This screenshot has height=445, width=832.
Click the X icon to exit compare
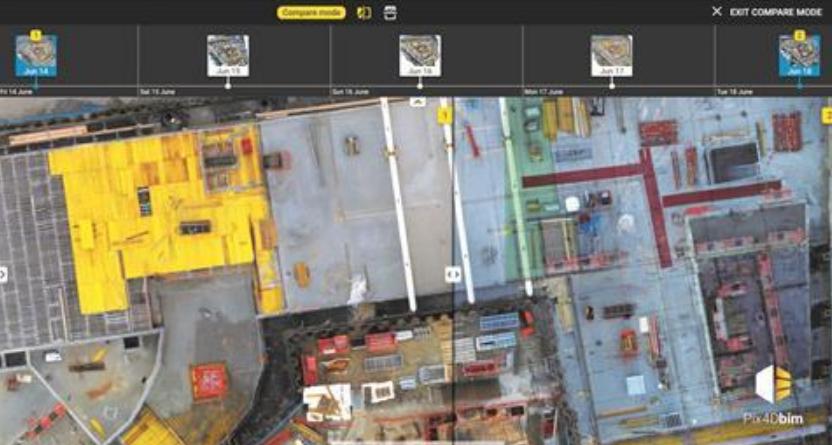tap(716, 12)
